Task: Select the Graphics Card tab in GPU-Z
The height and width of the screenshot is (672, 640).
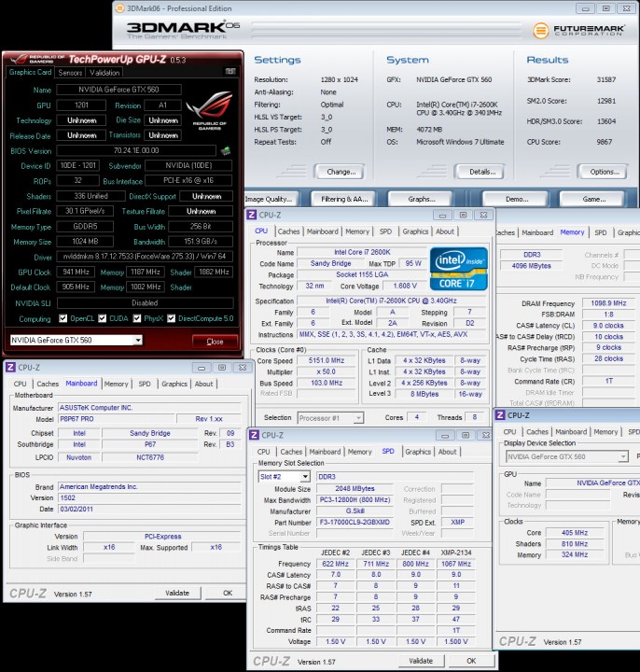Action: point(30,72)
